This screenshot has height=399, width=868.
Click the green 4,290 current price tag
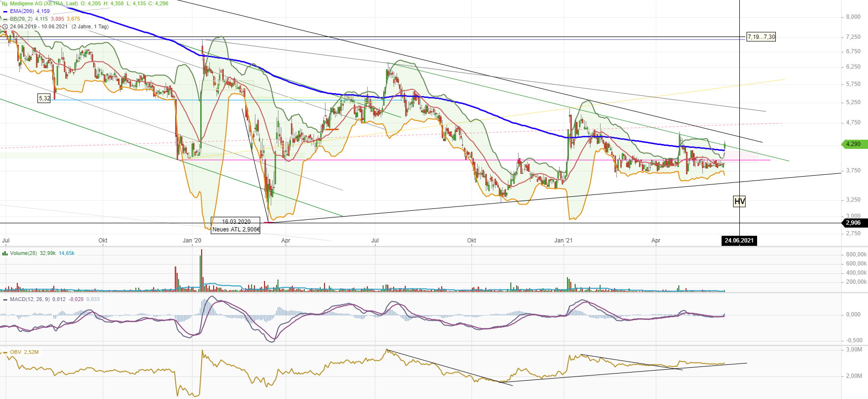pos(855,144)
